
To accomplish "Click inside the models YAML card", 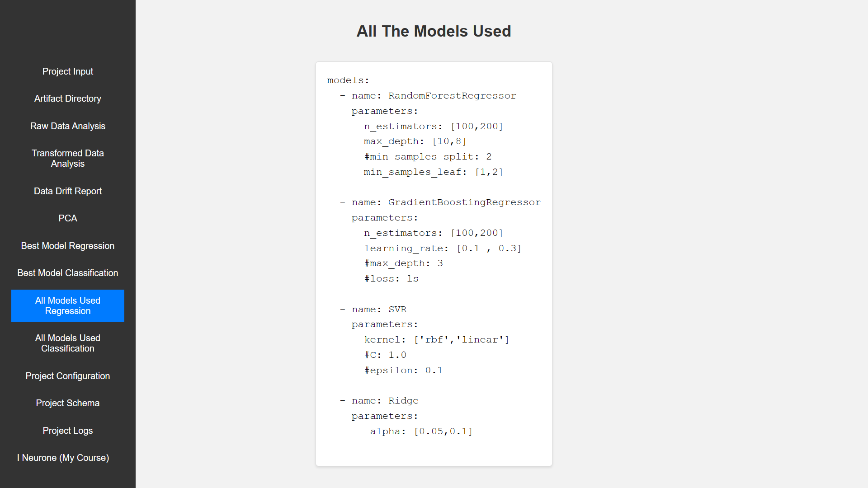I will click(x=434, y=262).
